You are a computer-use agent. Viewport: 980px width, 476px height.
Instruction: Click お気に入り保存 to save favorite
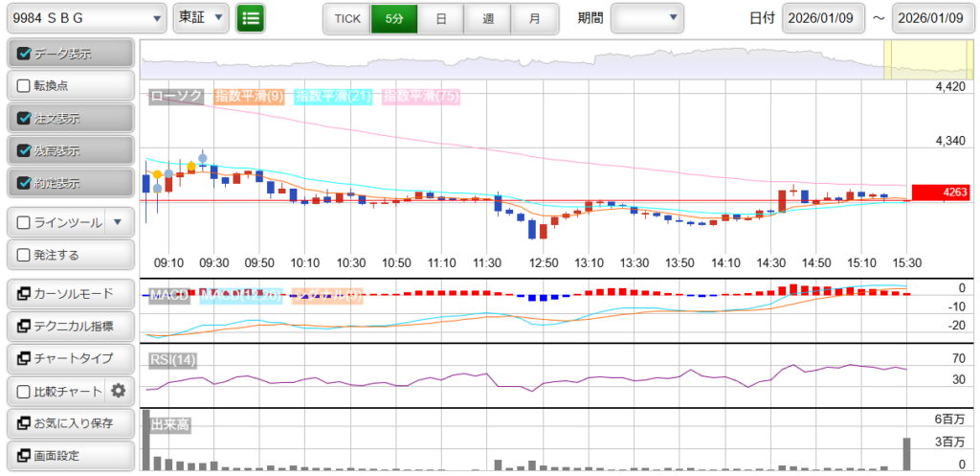(x=70, y=423)
